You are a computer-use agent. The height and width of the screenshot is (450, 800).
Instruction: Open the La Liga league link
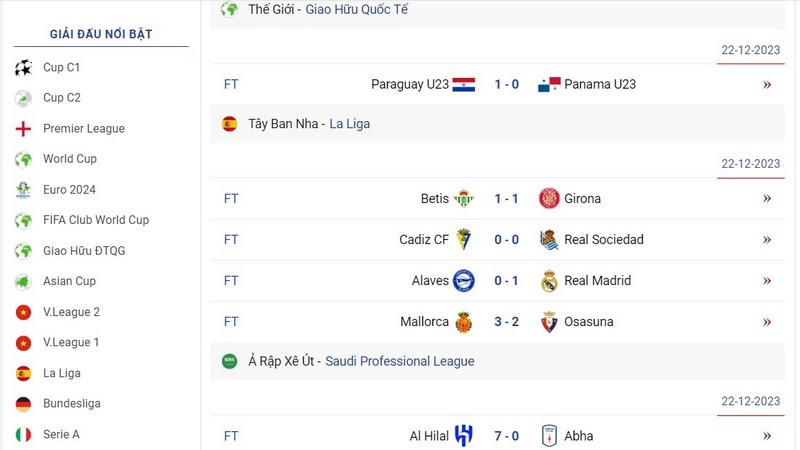point(350,124)
